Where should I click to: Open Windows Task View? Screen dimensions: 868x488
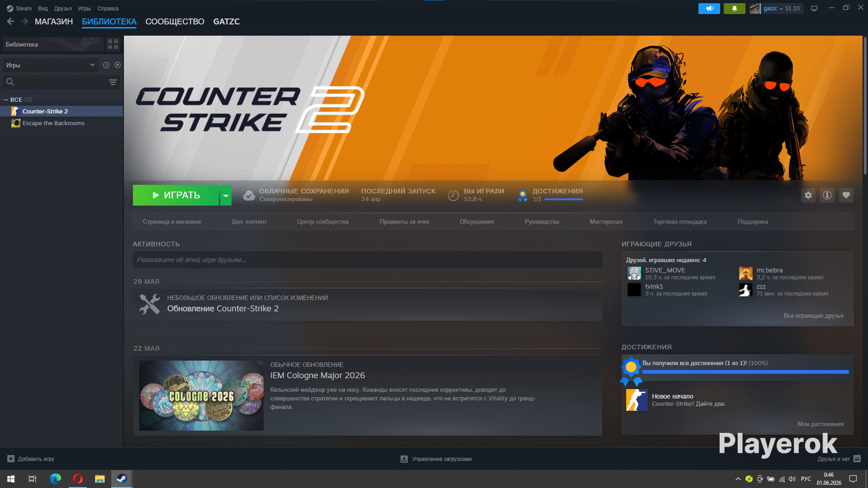33,479
